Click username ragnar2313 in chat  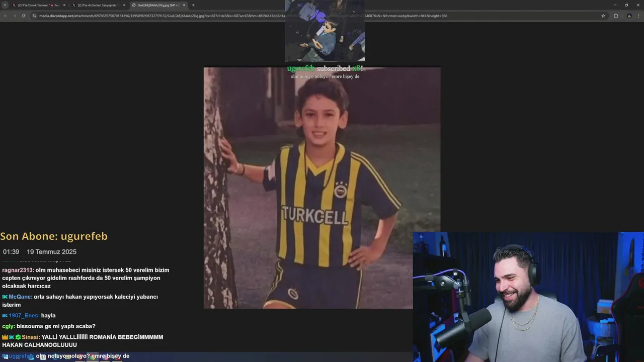coord(18,270)
